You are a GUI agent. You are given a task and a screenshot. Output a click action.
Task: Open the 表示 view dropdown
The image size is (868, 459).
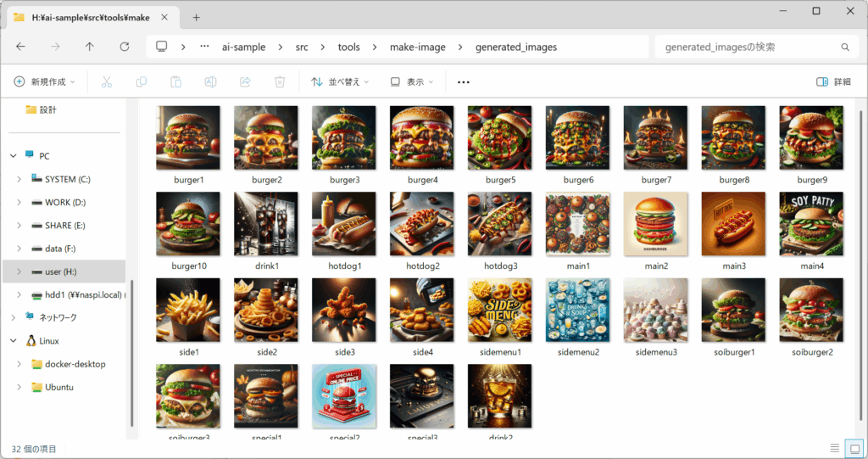pos(412,81)
